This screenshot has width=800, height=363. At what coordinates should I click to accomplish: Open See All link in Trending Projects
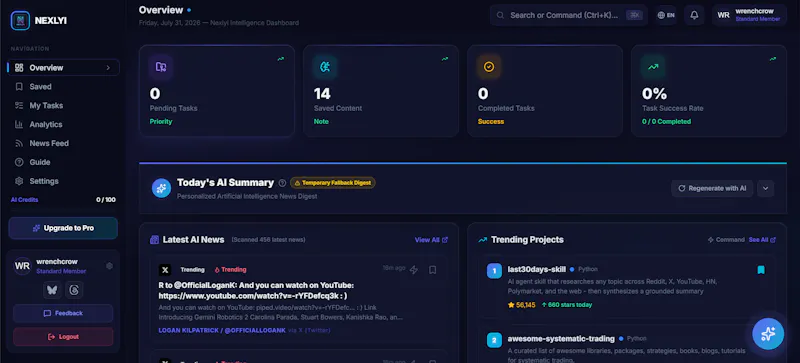pyautogui.click(x=762, y=240)
